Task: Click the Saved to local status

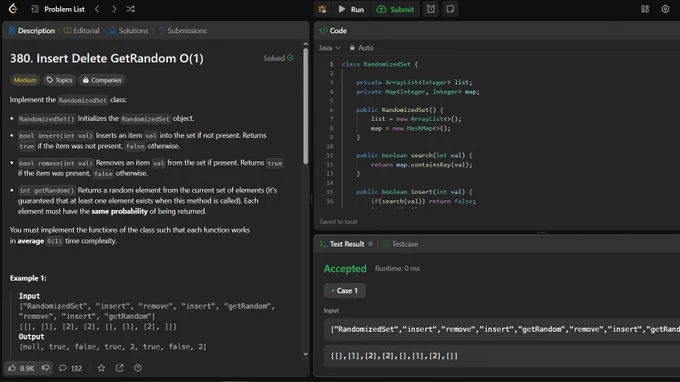Action: [x=338, y=222]
